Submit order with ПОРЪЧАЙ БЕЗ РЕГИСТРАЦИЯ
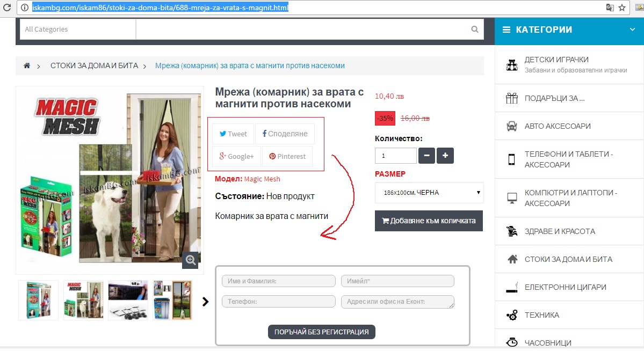644x351 pixels. pyautogui.click(x=322, y=332)
